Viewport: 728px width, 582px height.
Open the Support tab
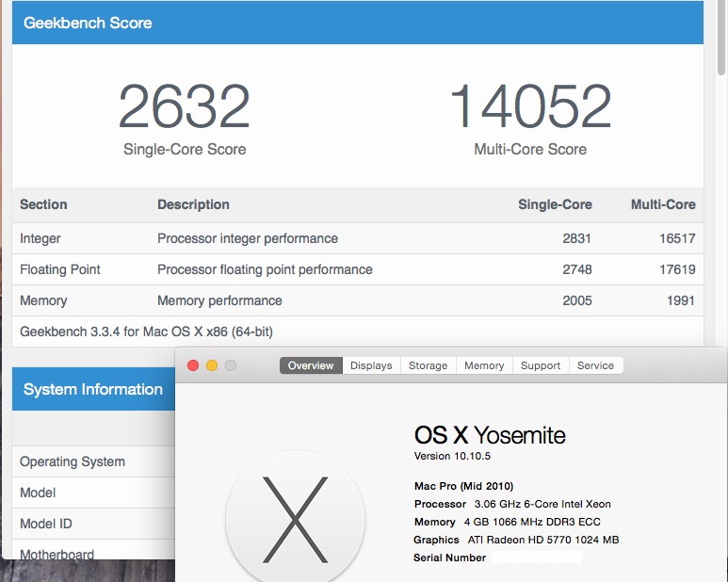541,365
